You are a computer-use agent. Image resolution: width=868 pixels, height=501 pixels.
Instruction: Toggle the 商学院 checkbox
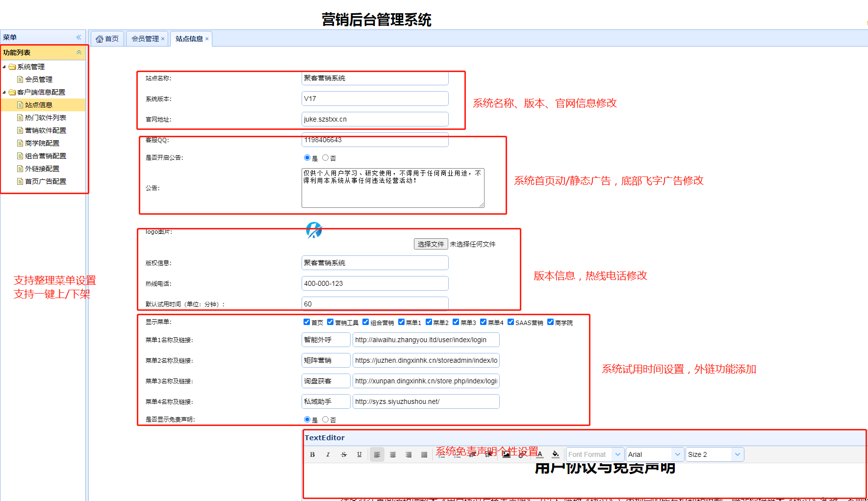[550, 322]
